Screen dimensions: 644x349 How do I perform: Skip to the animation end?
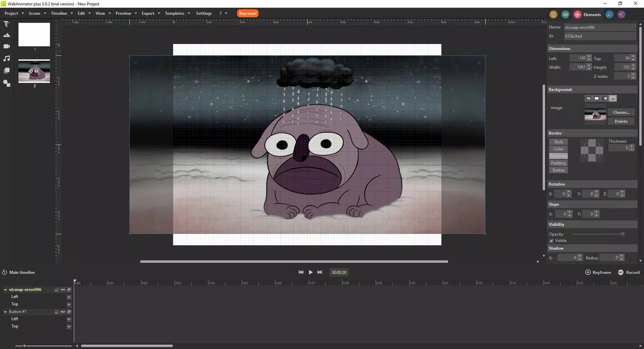point(320,272)
